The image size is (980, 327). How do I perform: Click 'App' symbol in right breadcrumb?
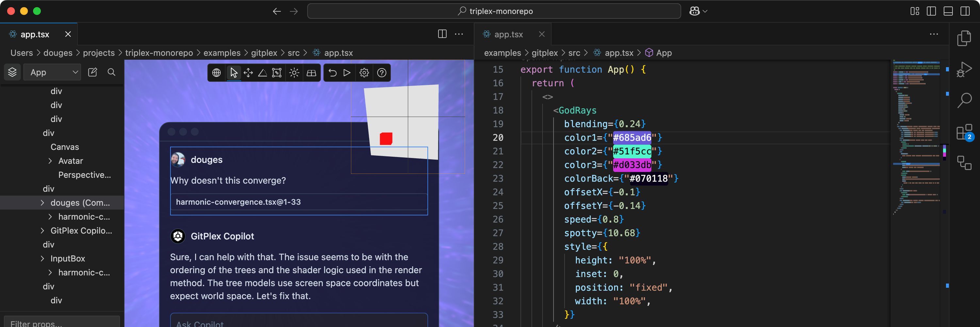click(664, 53)
